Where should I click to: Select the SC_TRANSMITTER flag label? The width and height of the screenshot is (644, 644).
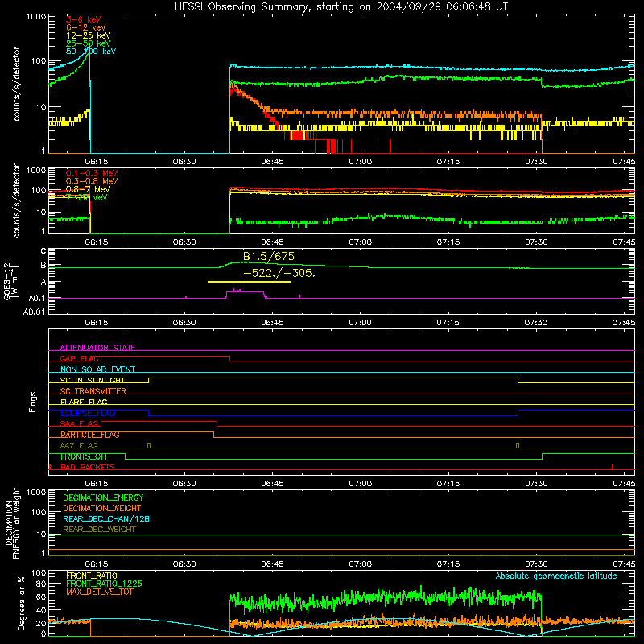tap(93, 391)
